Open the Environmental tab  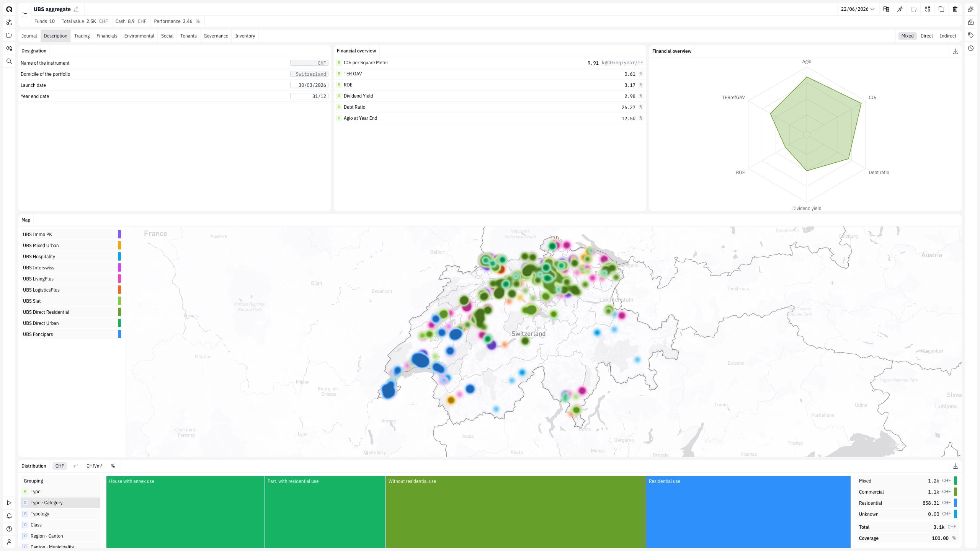139,36
